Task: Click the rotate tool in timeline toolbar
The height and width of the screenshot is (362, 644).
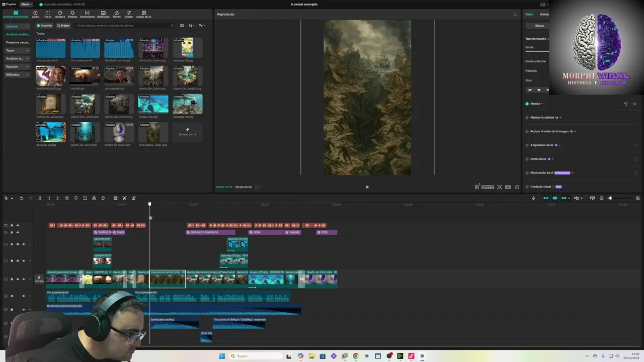Action: (103, 198)
